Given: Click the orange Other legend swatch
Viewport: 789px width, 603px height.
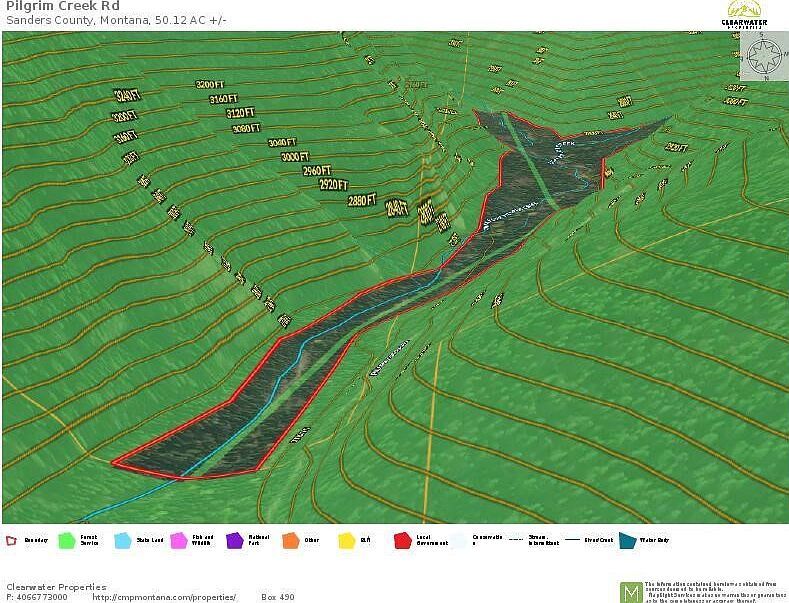Looking at the screenshot, I should (x=291, y=541).
